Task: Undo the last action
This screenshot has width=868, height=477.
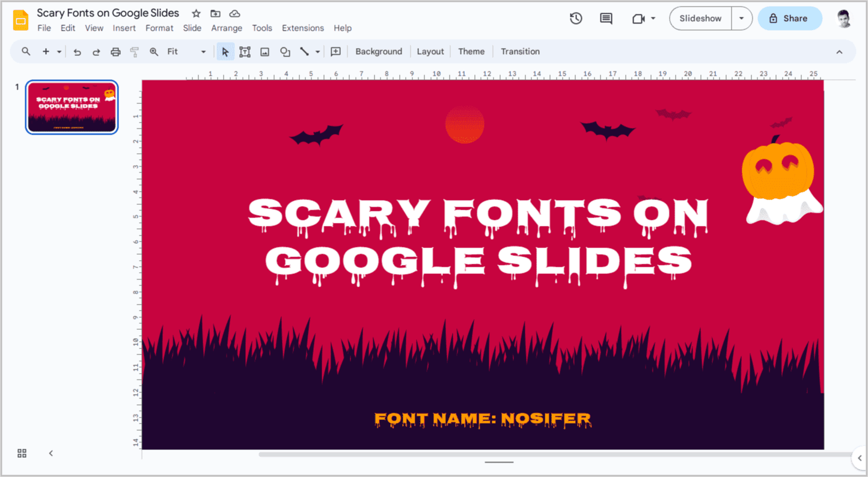Action: 77,52
